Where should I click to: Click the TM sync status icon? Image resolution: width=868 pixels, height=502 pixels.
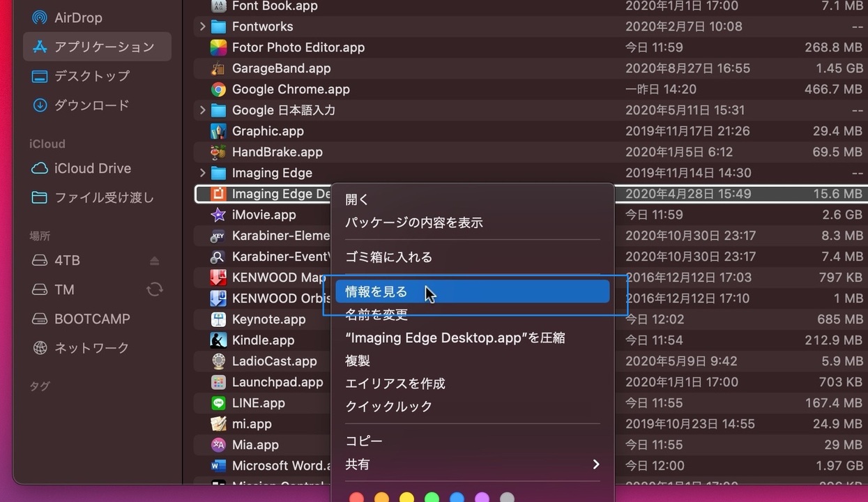(155, 289)
